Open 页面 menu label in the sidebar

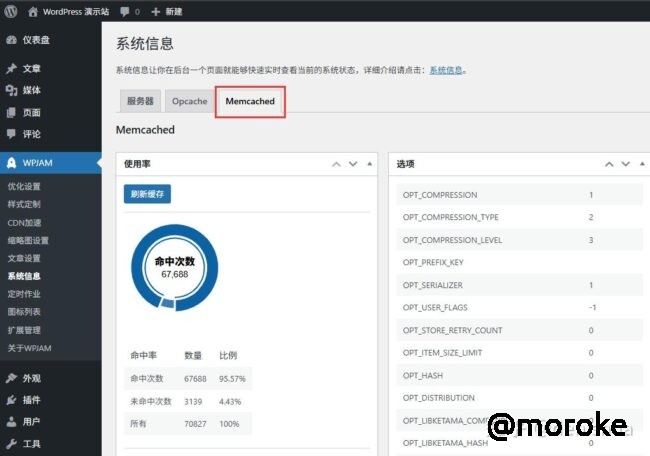coord(32,112)
